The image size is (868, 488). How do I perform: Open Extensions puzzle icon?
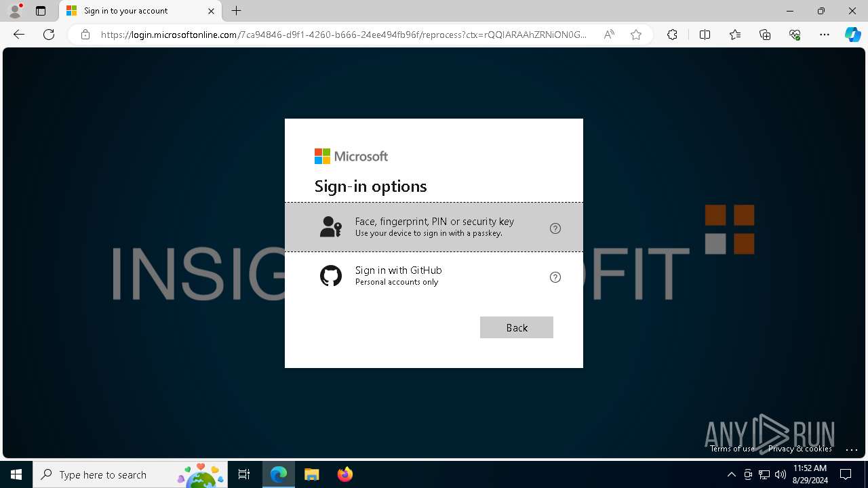tap(672, 35)
